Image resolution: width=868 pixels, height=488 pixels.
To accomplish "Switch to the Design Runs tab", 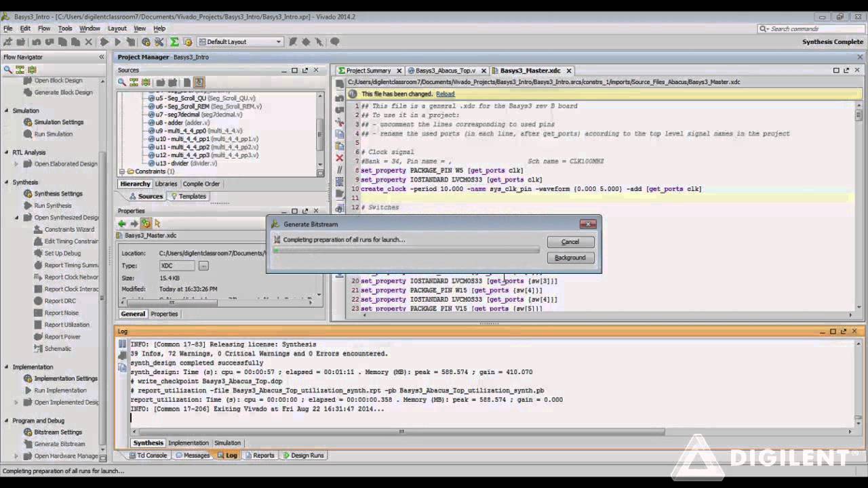I will coord(303,455).
